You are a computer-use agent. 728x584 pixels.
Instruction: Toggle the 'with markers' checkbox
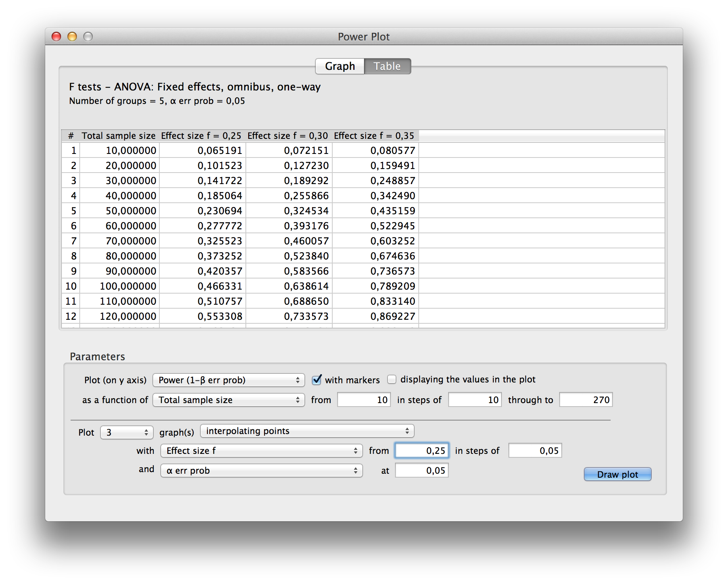pos(317,380)
